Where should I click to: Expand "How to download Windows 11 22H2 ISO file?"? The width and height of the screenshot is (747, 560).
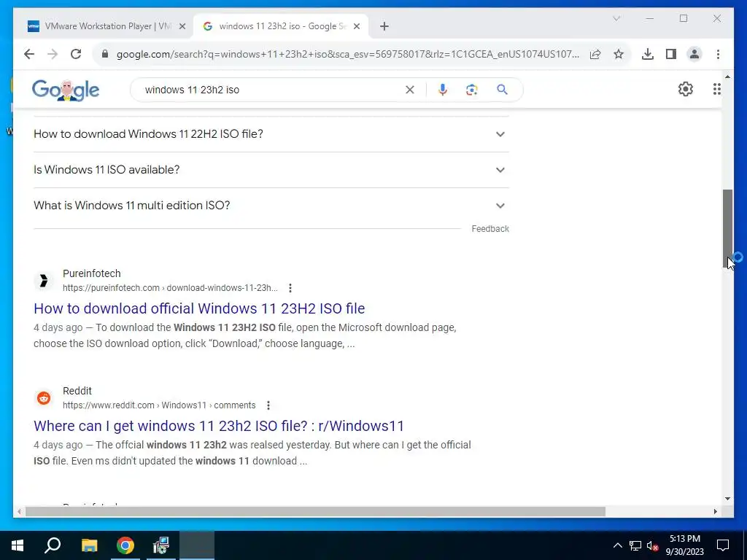point(271,134)
